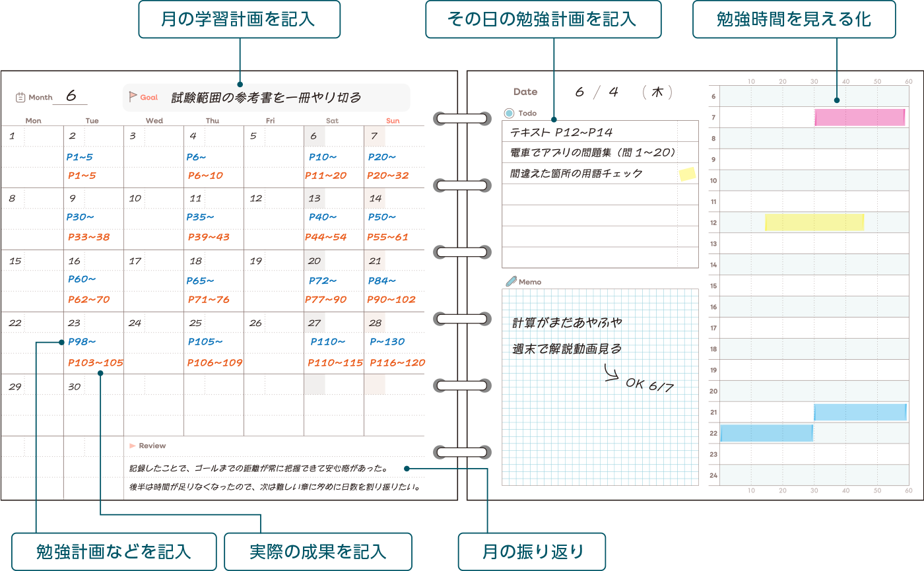Select the yellow time bar at hour 12

coord(814,222)
